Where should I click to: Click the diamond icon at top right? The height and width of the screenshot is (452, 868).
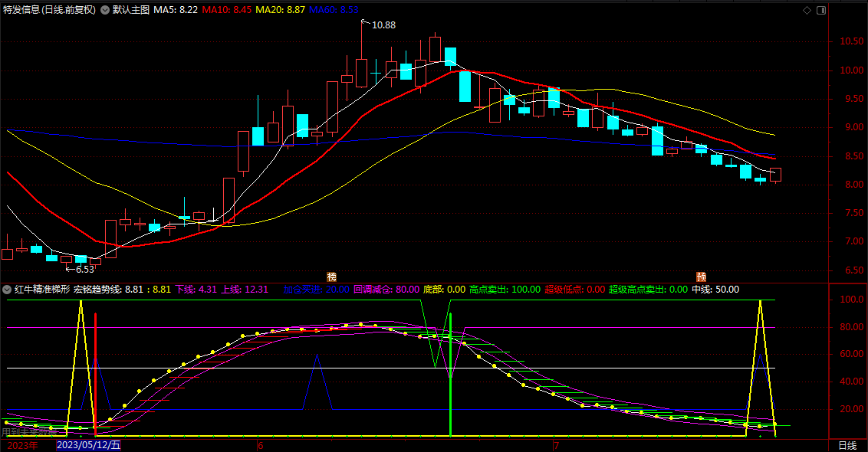tap(807, 10)
